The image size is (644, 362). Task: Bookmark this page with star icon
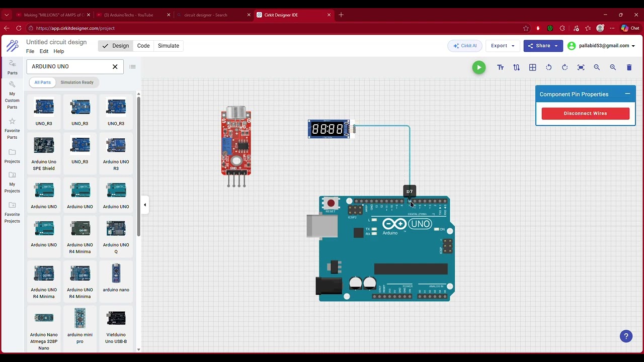click(x=526, y=28)
